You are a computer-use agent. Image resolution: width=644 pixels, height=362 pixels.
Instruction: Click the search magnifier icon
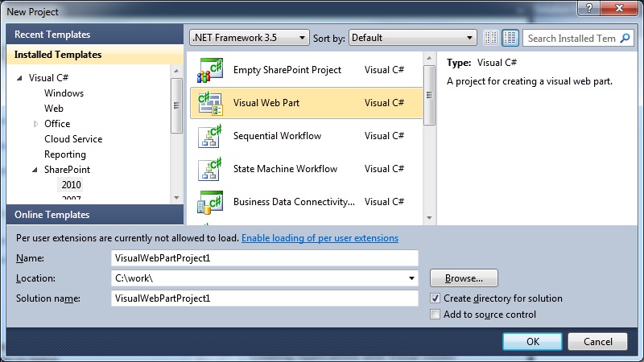625,38
